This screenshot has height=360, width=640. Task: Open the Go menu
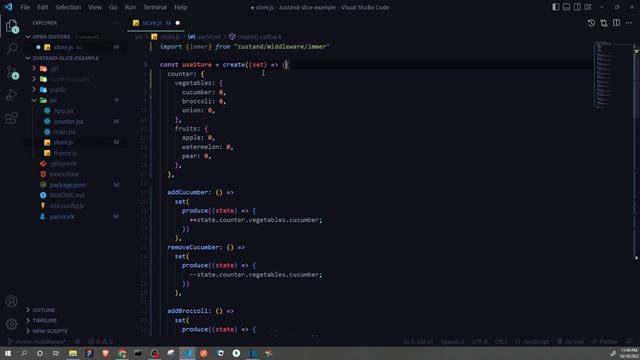pyautogui.click(x=113, y=7)
